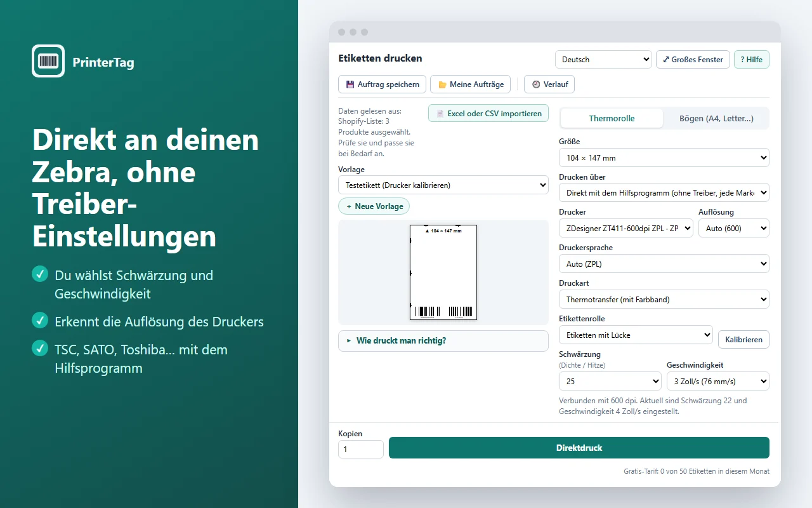Click the Etiketten drucken heading
Screen dimensions: 812x508
[x=380, y=58]
